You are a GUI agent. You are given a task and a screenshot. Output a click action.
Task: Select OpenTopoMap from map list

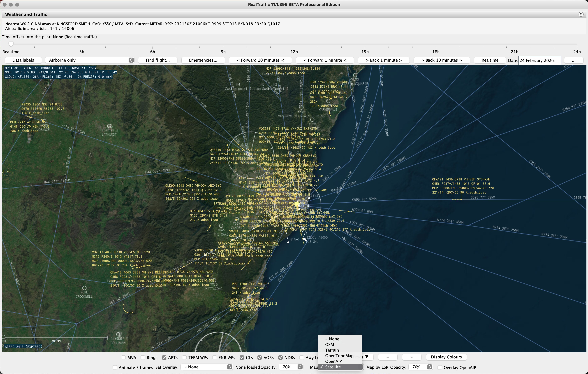click(x=339, y=356)
